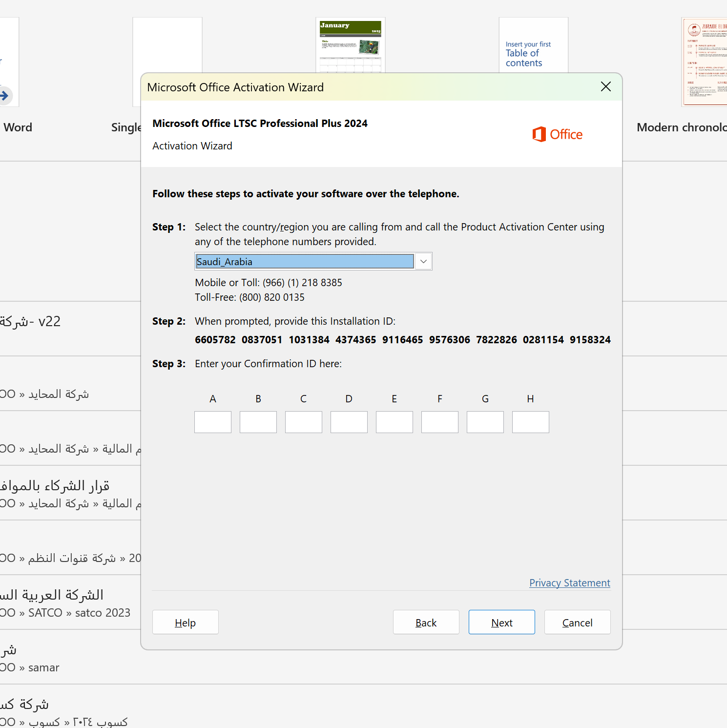Open the Insert your first Table of contents template

coord(534,45)
